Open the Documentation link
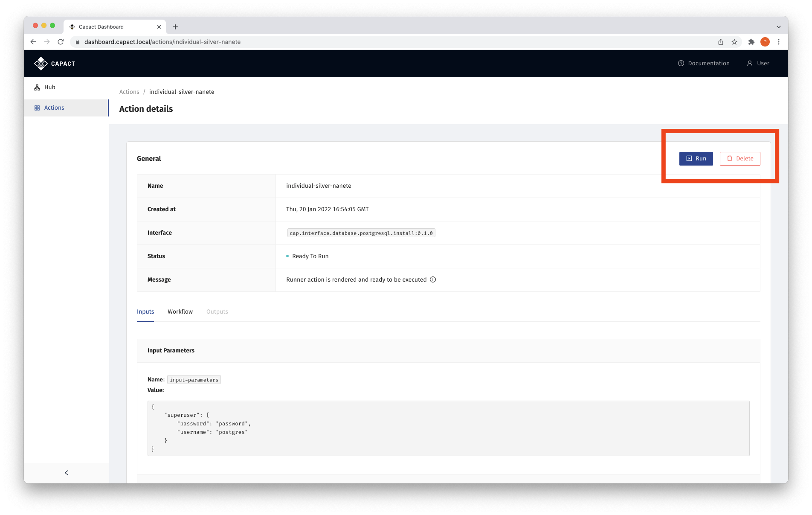812x515 pixels. click(x=704, y=63)
